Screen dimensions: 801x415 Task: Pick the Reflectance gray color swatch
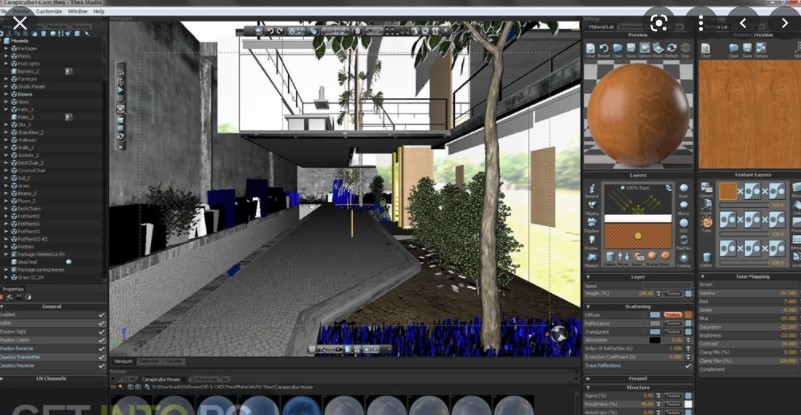pyautogui.click(x=655, y=323)
